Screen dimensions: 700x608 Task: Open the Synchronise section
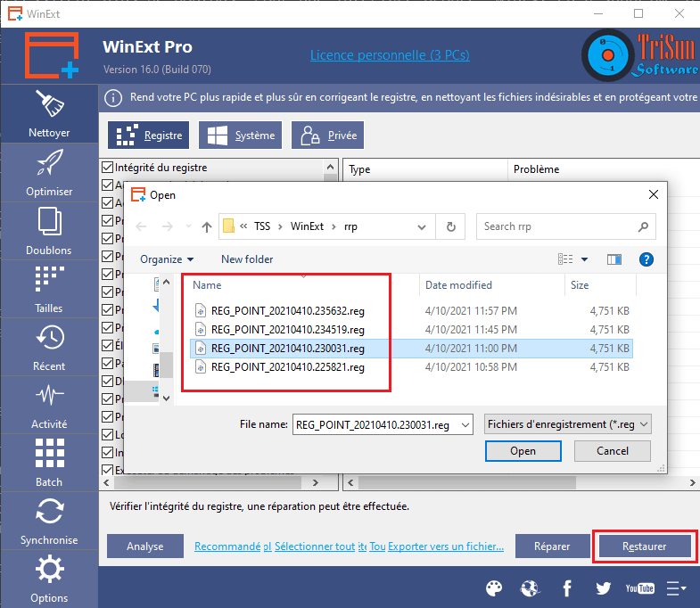[49, 521]
